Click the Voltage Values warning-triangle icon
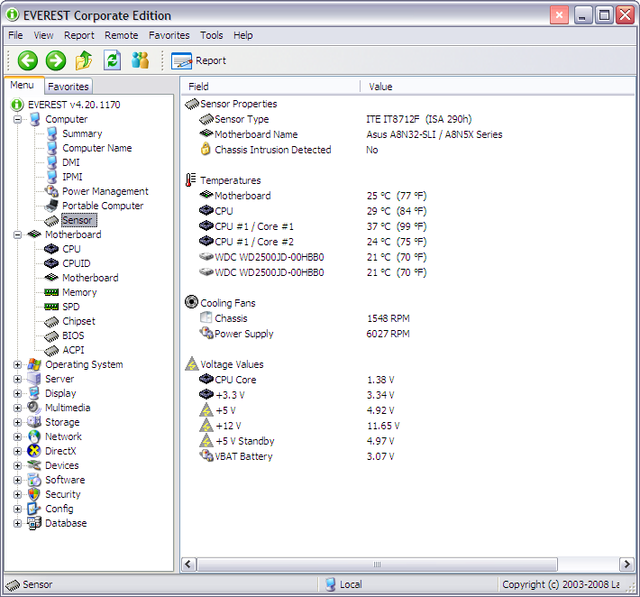The width and height of the screenshot is (640, 597). tap(191, 364)
